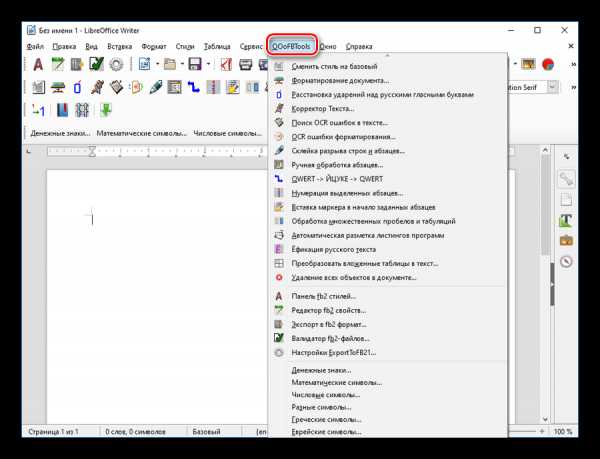Choose Корректор Текста menu entry
The width and height of the screenshot is (600, 459).
click(322, 108)
